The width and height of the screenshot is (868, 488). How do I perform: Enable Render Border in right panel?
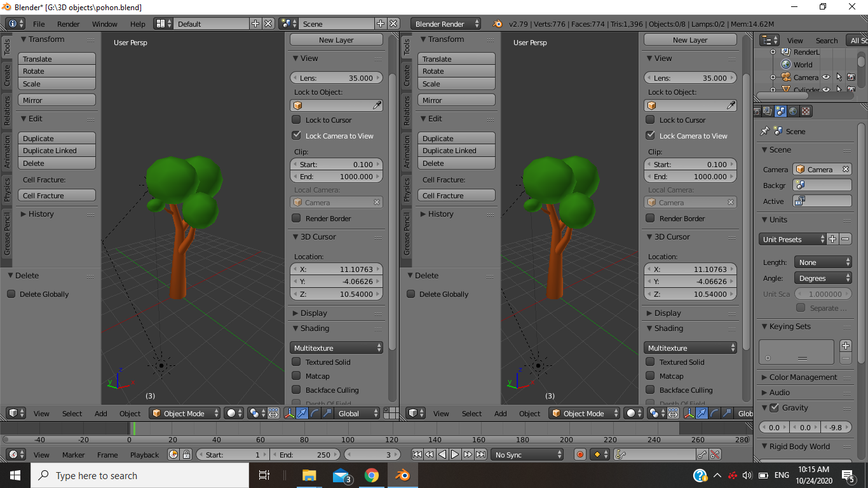pos(650,218)
